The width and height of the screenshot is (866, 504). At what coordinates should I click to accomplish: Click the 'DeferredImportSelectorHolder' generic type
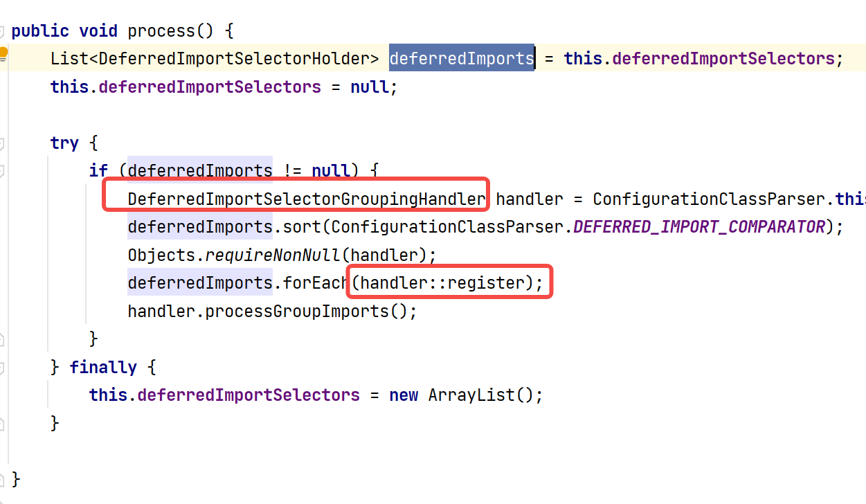(234, 59)
